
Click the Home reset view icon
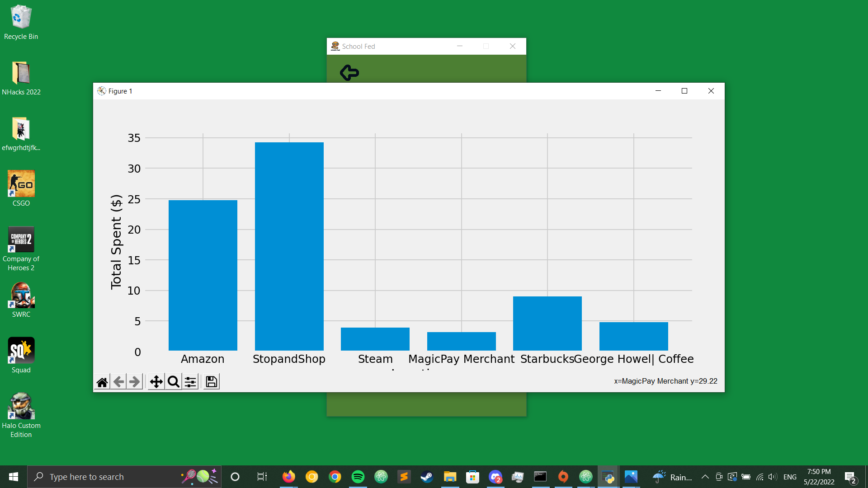tap(102, 382)
